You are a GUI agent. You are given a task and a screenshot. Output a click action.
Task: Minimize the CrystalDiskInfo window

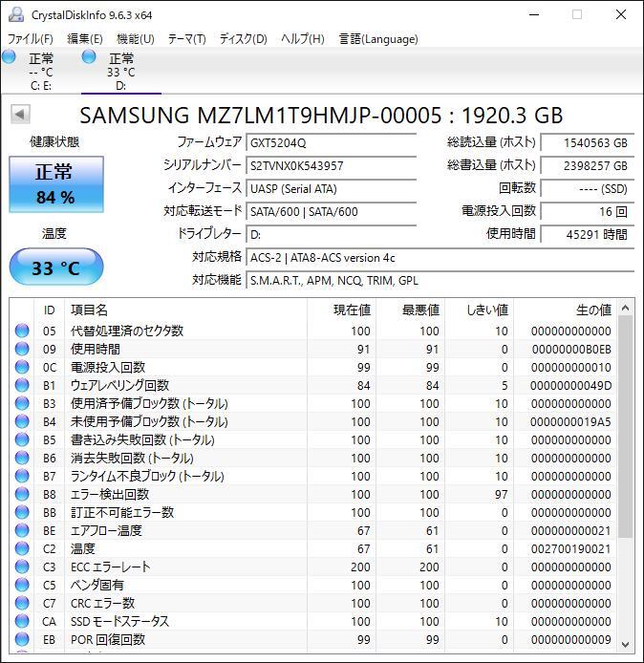[534, 14]
